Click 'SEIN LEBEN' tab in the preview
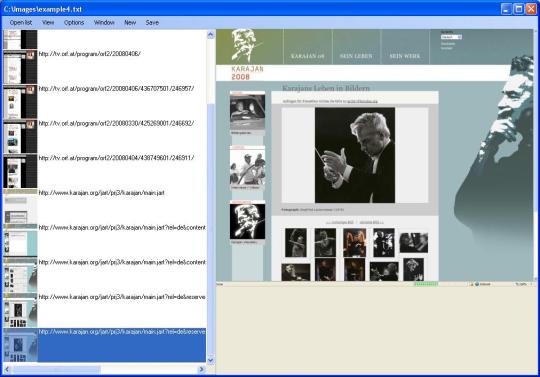540x377 pixels. (x=356, y=56)
